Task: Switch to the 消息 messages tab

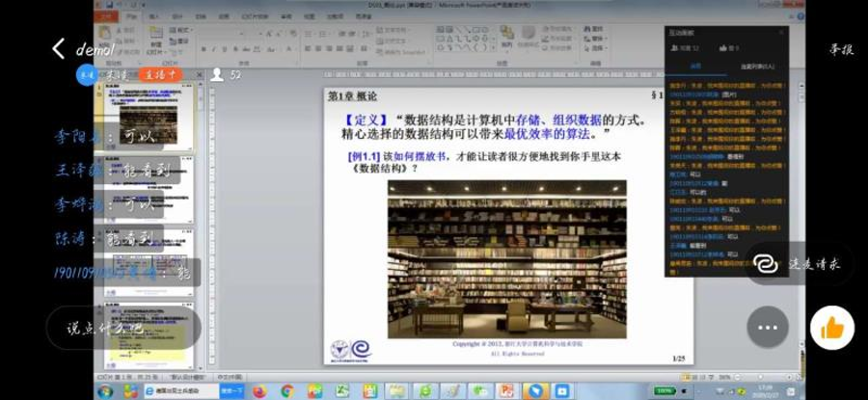Action: [693, 67]
